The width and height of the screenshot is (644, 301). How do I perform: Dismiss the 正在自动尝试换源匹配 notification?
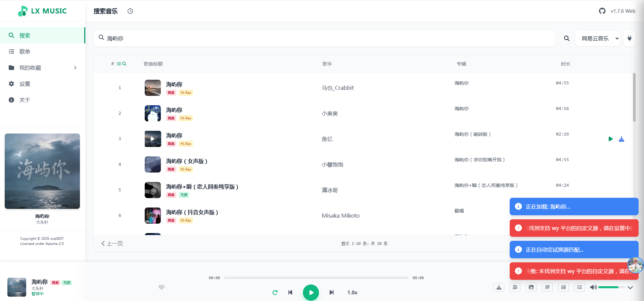pos(574,250)
